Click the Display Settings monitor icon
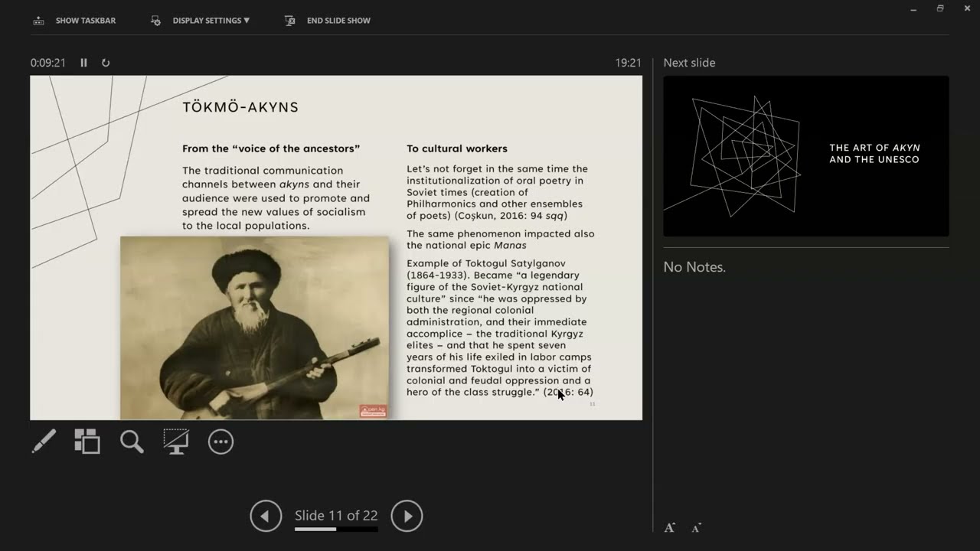The height and width of the screenshot is (551, 980). pyautogui.click(x=156, y=21)
